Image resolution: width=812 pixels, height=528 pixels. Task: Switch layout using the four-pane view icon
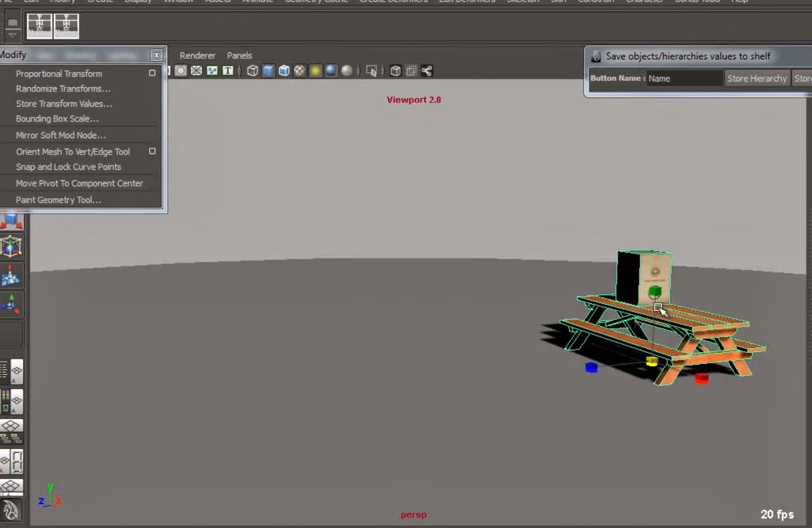[13, 486]
